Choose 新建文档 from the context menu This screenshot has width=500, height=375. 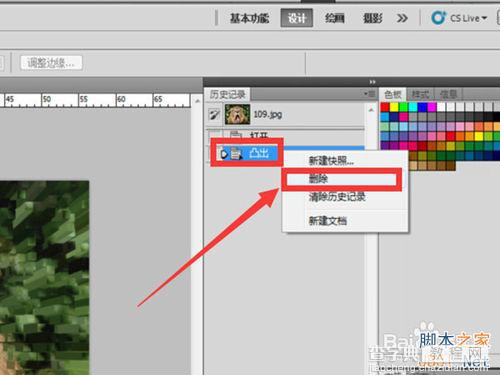pyautogui.click(x=328, y=221)
